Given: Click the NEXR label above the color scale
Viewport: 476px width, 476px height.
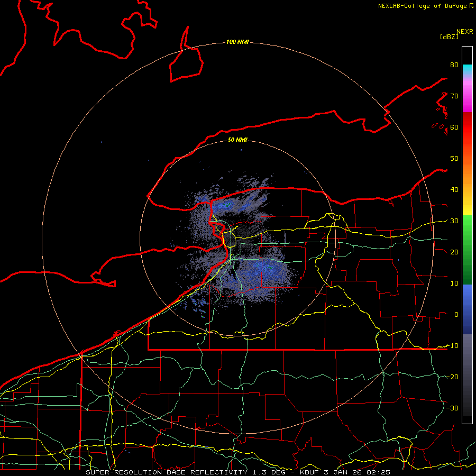Looking at the screenshot, I should pos(465,32).
